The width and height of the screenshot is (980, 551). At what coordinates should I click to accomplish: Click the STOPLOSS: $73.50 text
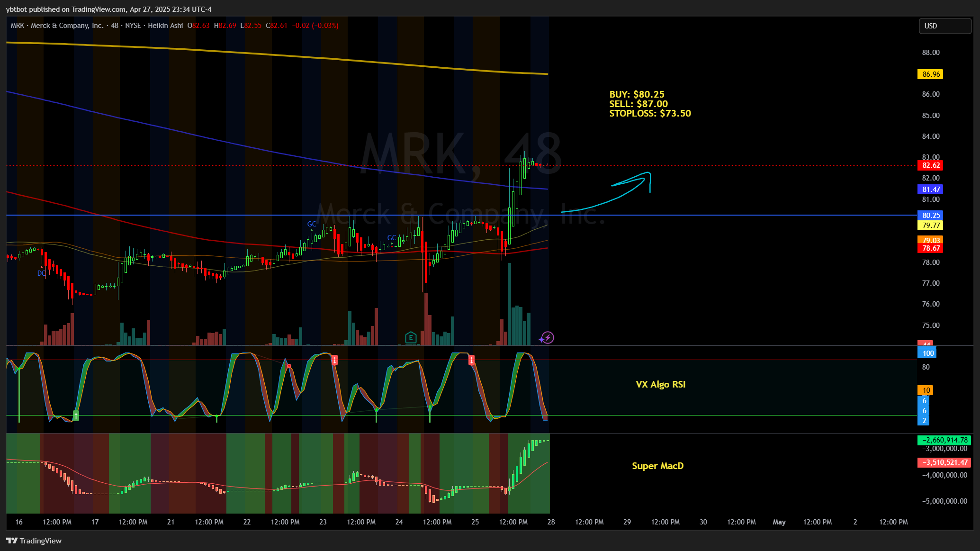(650, 113)
